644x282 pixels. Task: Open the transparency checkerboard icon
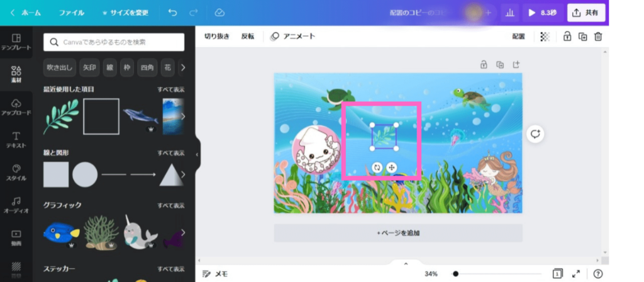[545, 36]
